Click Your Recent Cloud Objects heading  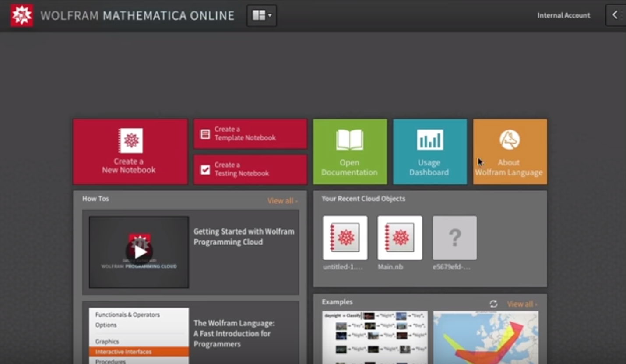pos(363,199)
